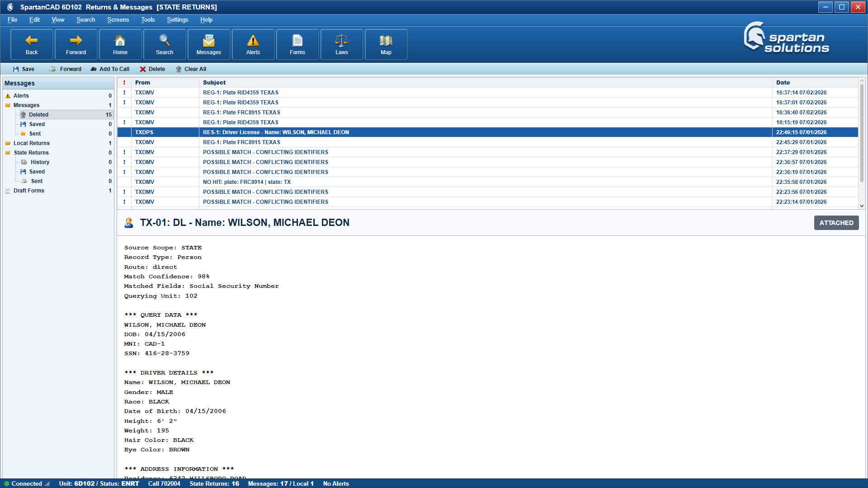Select REG-1 Plate FRC8915 message at 16:36:40
Screen dimensions: 868x488
pos(488,113)
